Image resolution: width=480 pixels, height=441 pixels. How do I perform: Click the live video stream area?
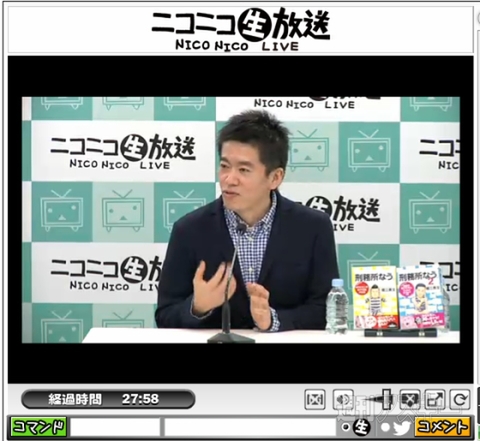coord(241,220)
